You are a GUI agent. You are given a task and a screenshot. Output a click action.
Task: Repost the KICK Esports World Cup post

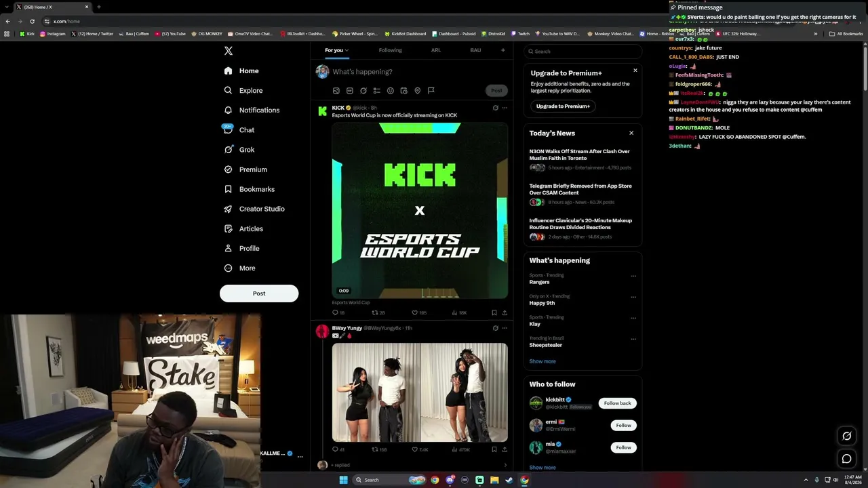375,313
